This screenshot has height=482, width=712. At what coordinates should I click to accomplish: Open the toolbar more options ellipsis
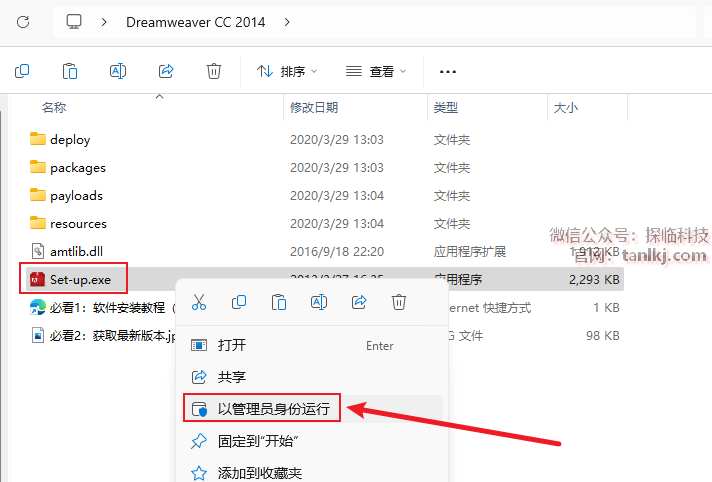point(448,72)
